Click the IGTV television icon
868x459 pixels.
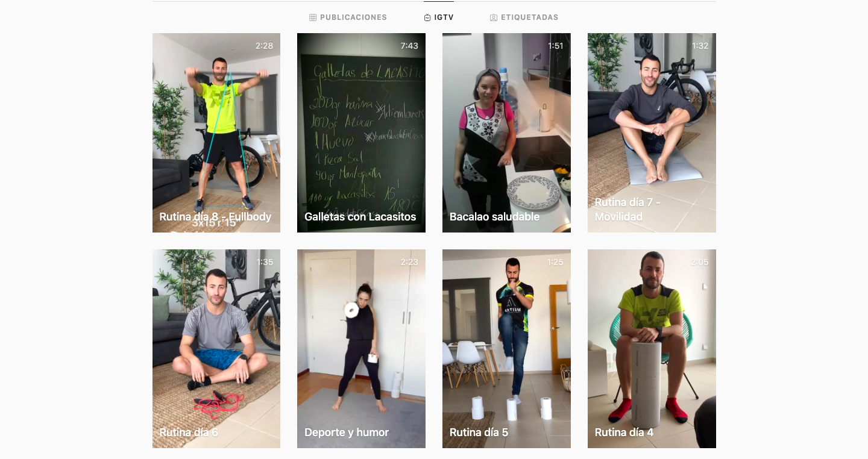(427, 17)
